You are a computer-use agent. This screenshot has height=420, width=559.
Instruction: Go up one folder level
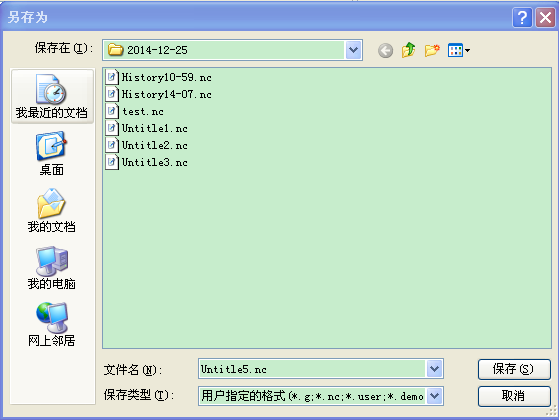click(409, 50)
